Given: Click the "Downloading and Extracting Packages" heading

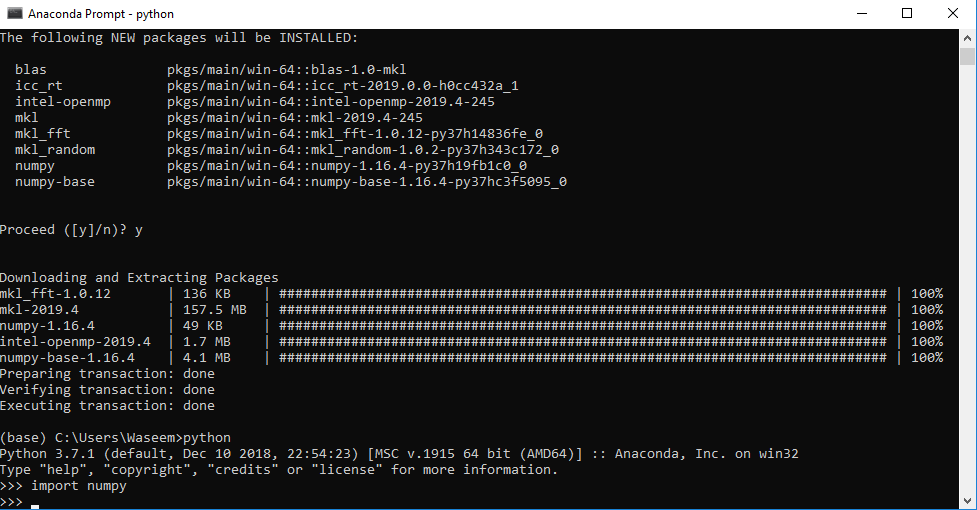Looking at the screenshot, I should [x=139, y=278].
